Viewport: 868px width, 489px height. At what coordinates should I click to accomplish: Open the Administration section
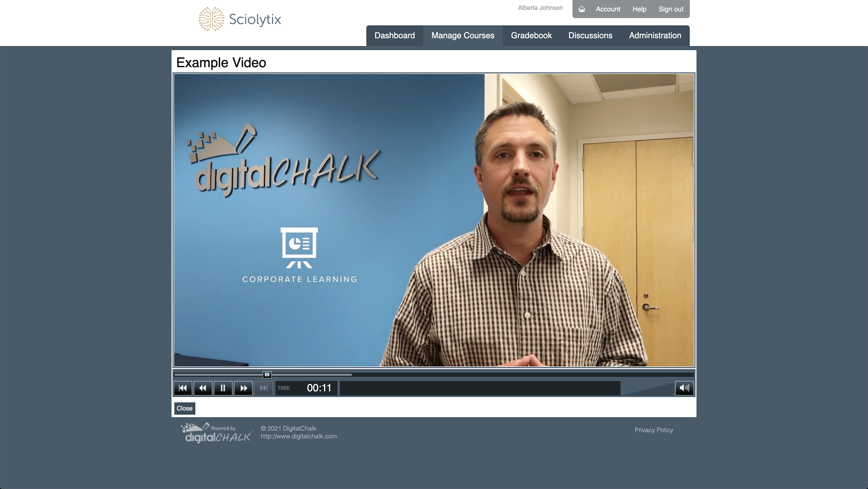655,35
